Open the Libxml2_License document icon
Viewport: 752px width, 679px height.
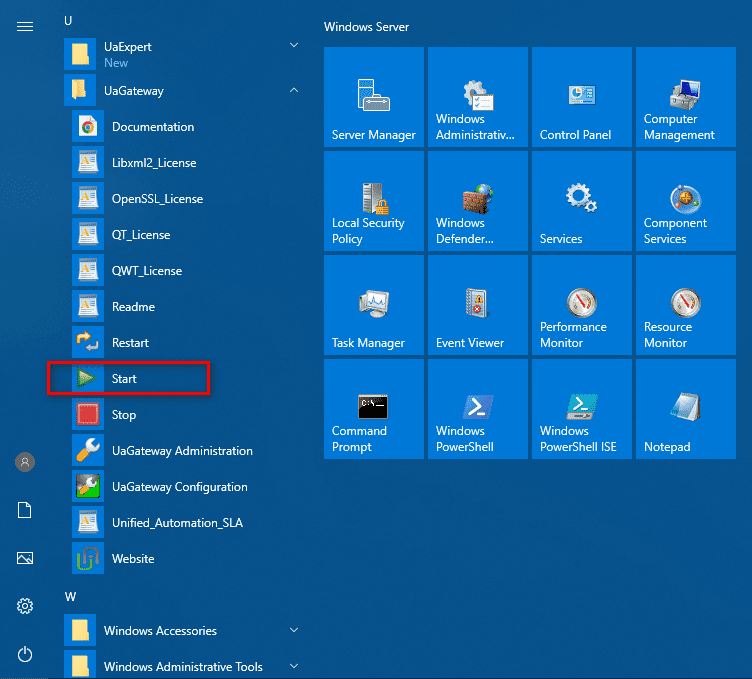coord(88,163)
